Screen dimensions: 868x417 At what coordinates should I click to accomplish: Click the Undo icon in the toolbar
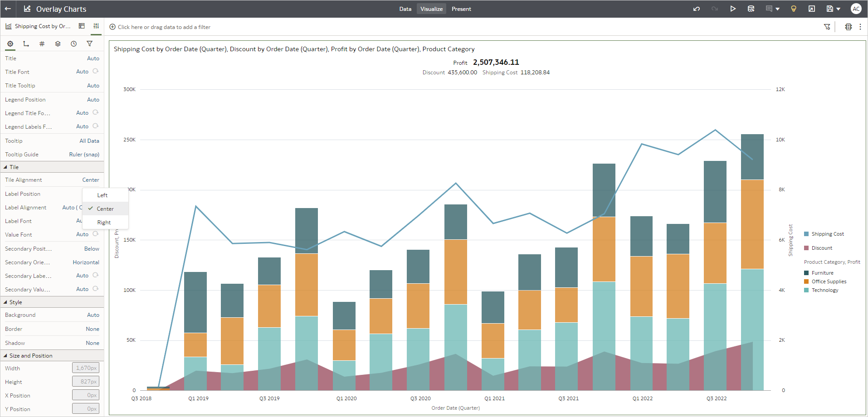(x=697, y=9)
